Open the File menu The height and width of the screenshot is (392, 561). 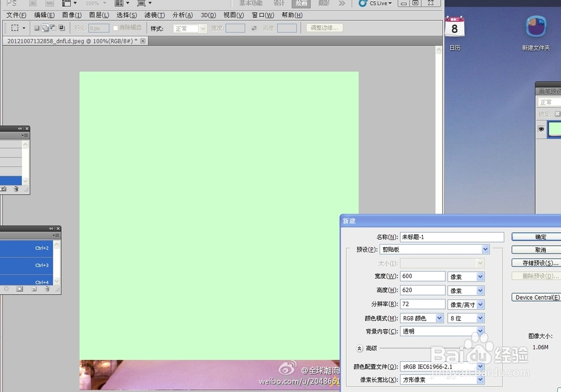(x=16, y=15)
